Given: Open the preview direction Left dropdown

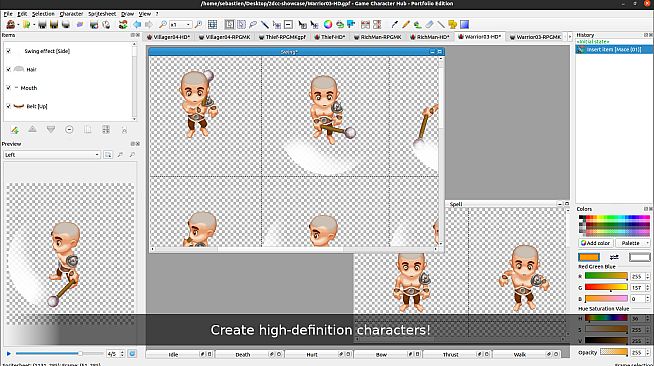Looking at the screenshot, I should (x=52, y=155).
